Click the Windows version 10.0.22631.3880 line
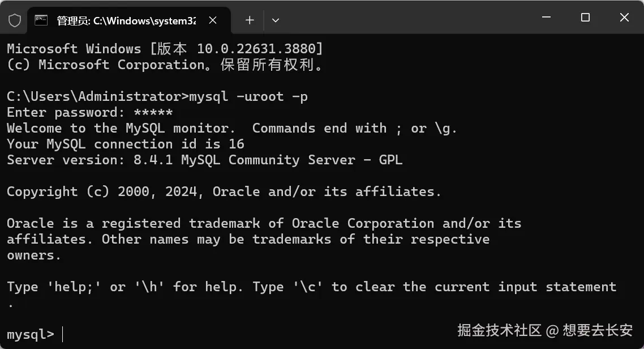 coord(165,49)
